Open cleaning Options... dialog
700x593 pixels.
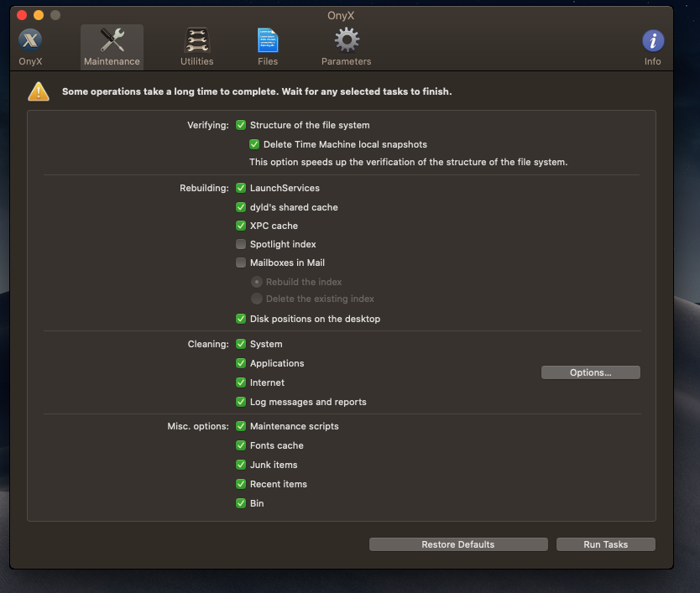pyautogui.click(x=590, y=372)
